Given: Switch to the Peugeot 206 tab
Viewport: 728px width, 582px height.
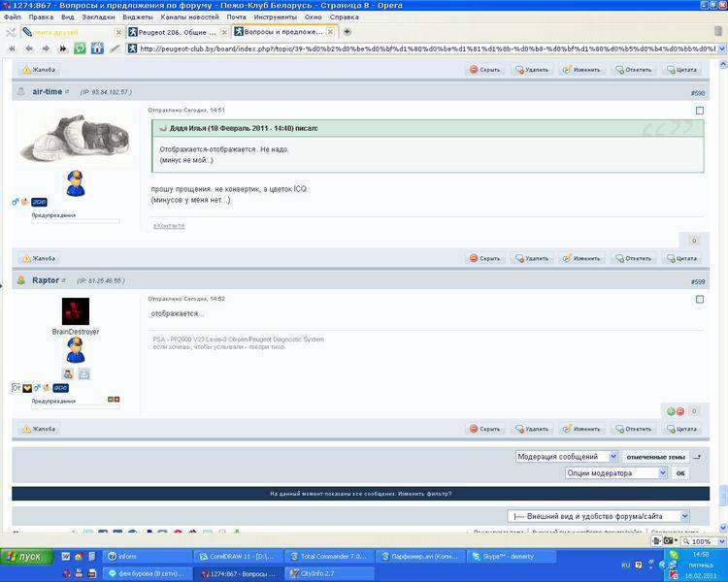Looking at the screenshot, I should pos(175,32).
